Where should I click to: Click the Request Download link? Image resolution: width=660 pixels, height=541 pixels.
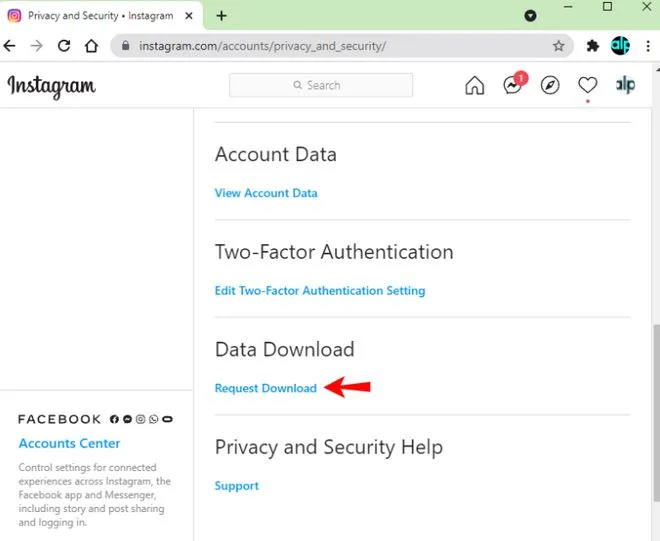pos(266,388)
